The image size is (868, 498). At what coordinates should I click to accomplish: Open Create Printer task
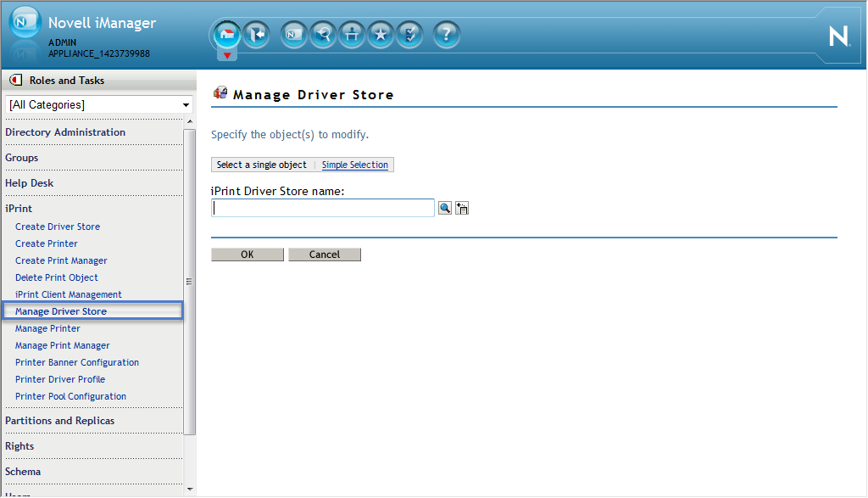[x=47, y=243]
